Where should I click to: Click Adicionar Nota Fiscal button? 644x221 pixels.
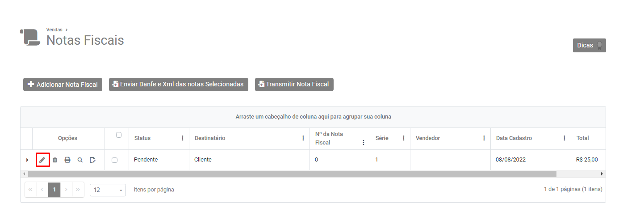click(63, 85)
